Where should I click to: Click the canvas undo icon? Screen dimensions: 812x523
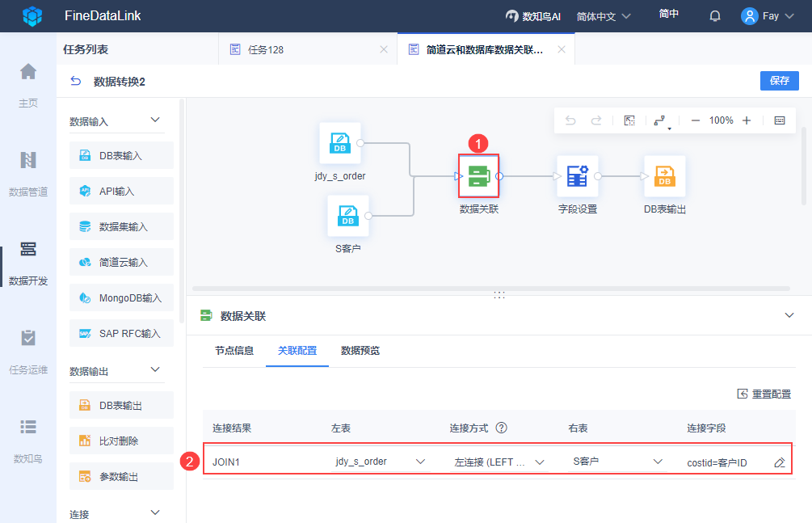pyautogui.click(x=570, y=120)
